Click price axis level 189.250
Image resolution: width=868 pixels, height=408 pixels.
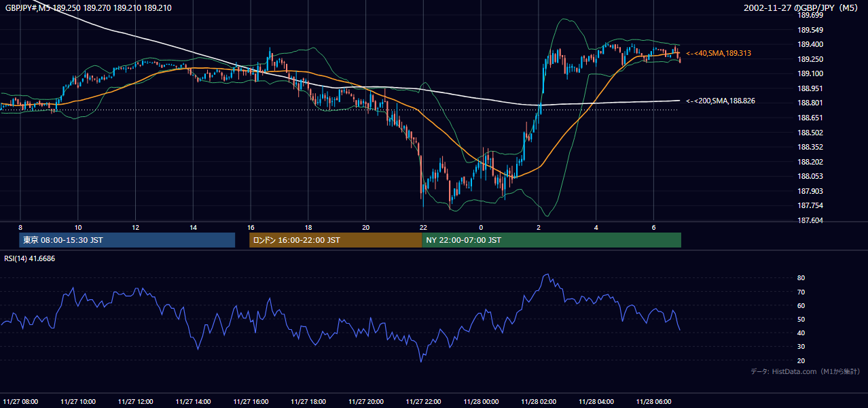pos(810,59)
